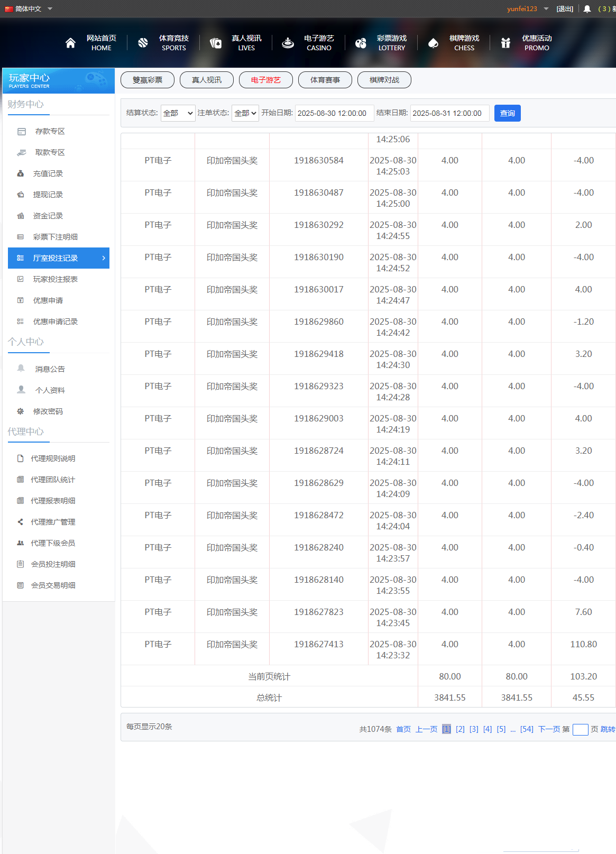Image resolution: width=616 pixels, height=854 pixels.
Task: Click the gift box icon beside PROMO
Action: (x=505, y=43)
